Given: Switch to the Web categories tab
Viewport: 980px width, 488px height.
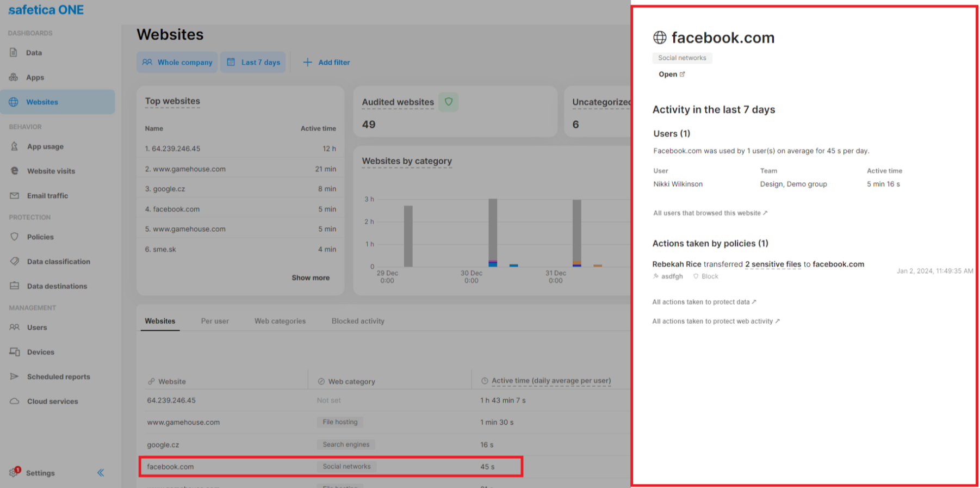Looking at the screenshot, I should point(280,321).
